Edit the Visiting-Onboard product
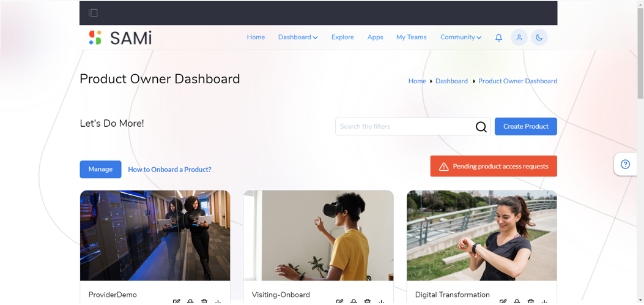 click(339, 302)
